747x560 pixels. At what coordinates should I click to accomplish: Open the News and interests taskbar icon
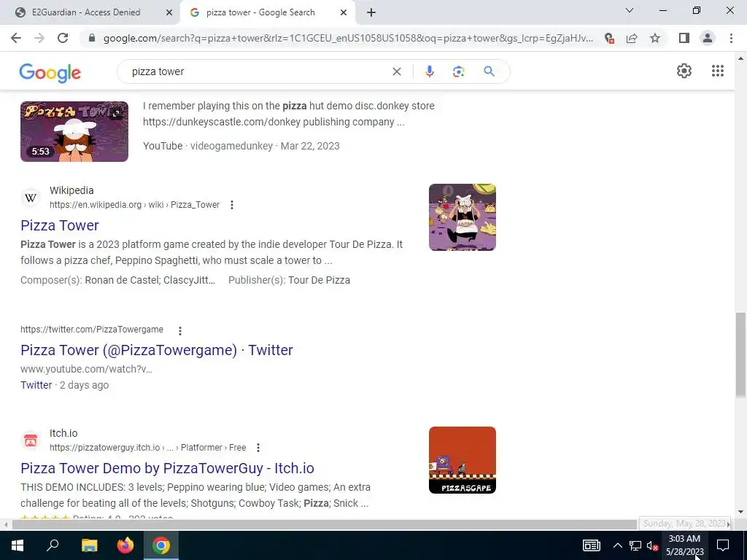coord(591,545)
